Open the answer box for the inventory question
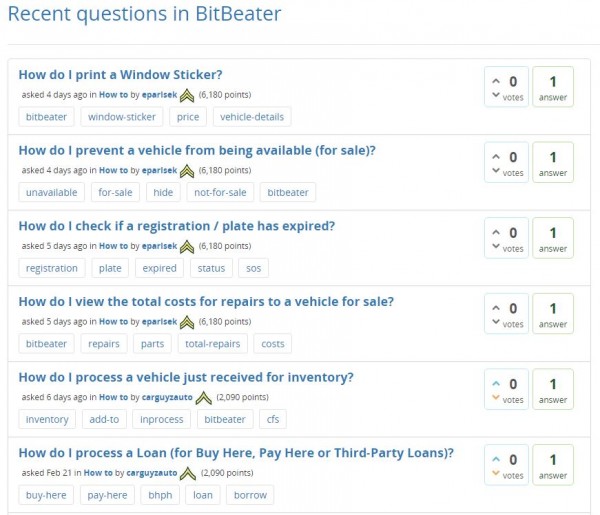This screenshot has width=600, height=515. click(553, 389)
